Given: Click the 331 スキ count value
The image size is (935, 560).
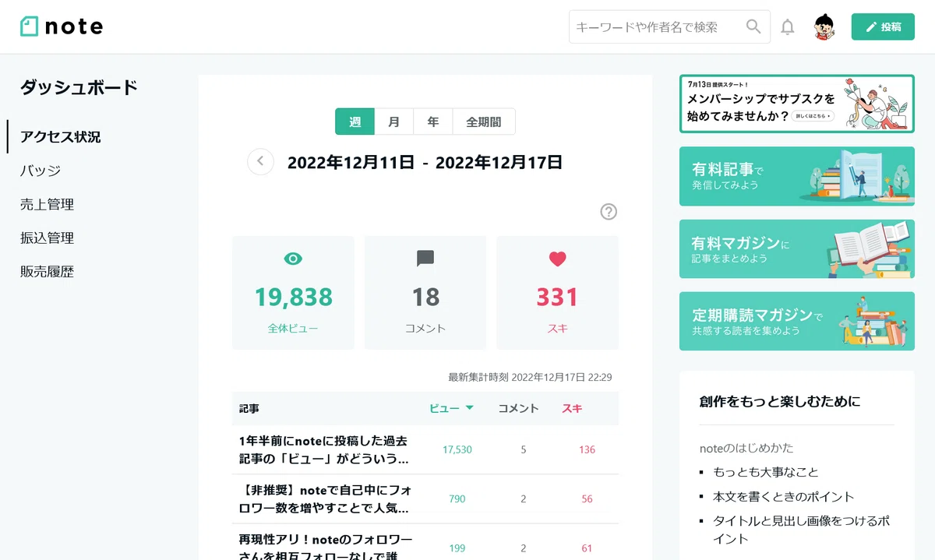Looking at the screenshot, I should point(557,297).
